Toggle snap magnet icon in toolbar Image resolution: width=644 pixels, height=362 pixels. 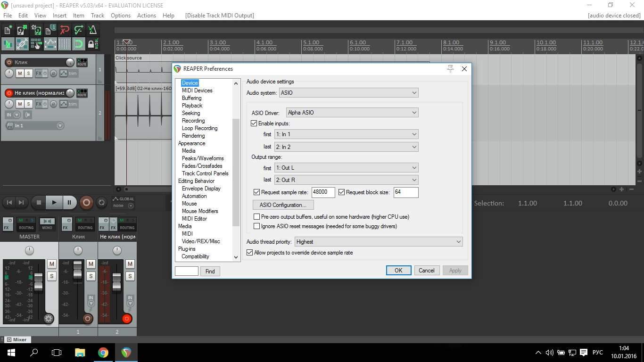coord(78,44)
